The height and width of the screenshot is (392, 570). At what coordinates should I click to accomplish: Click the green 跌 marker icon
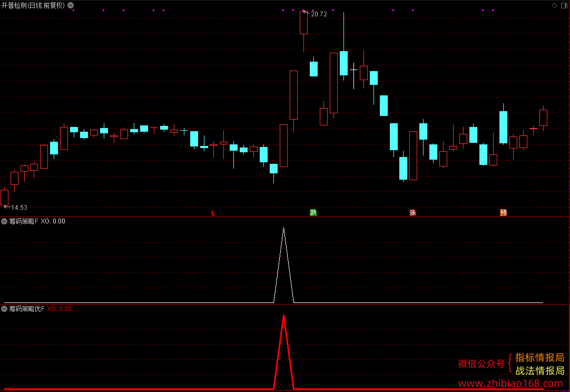tap(313, 213)
